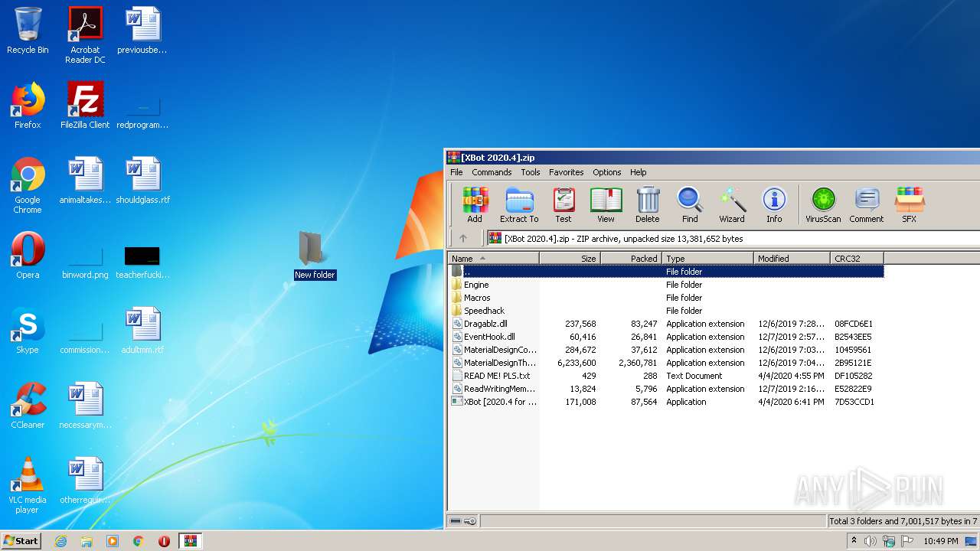Select the New folder on desktop

[x=315, y=256]
